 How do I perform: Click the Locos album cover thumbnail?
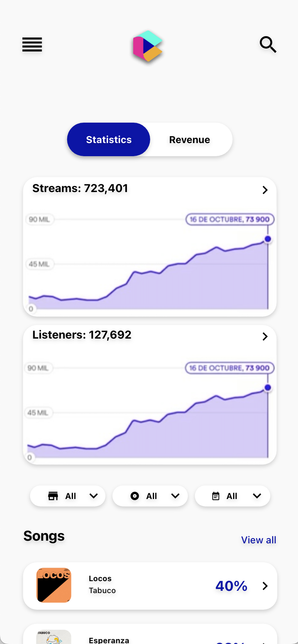[54, 585]
